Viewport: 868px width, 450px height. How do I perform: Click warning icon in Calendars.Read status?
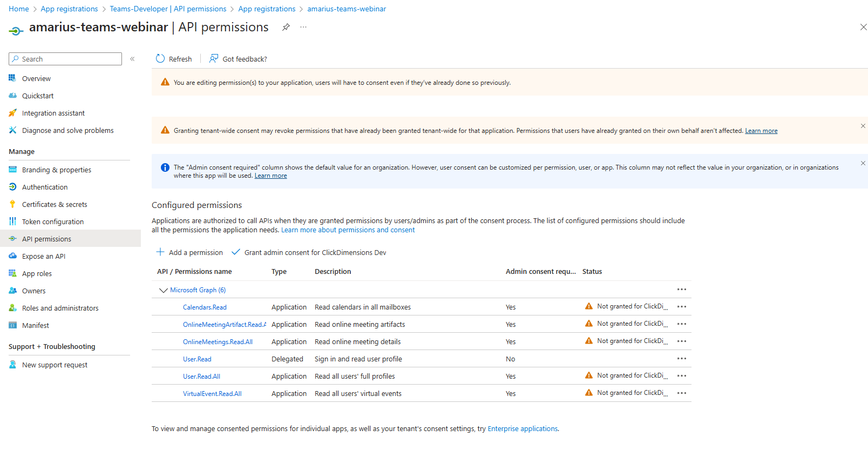point(589,306)
